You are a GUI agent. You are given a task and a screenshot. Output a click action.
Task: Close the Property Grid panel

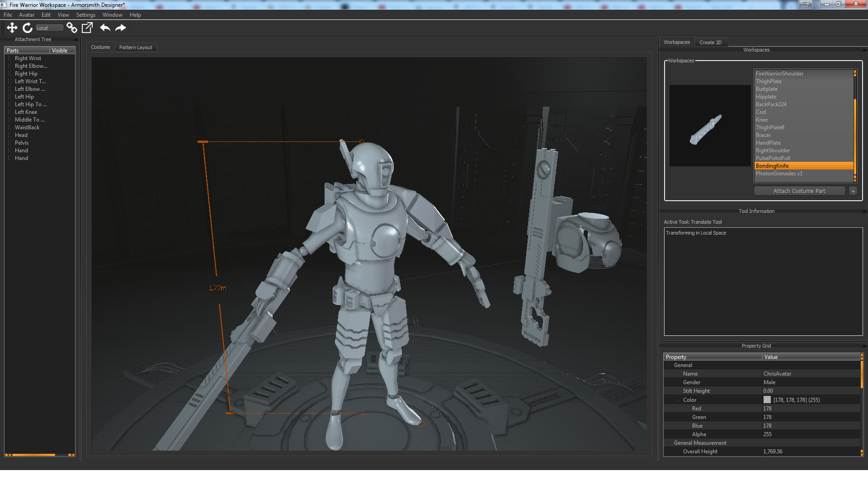(864, 346)
